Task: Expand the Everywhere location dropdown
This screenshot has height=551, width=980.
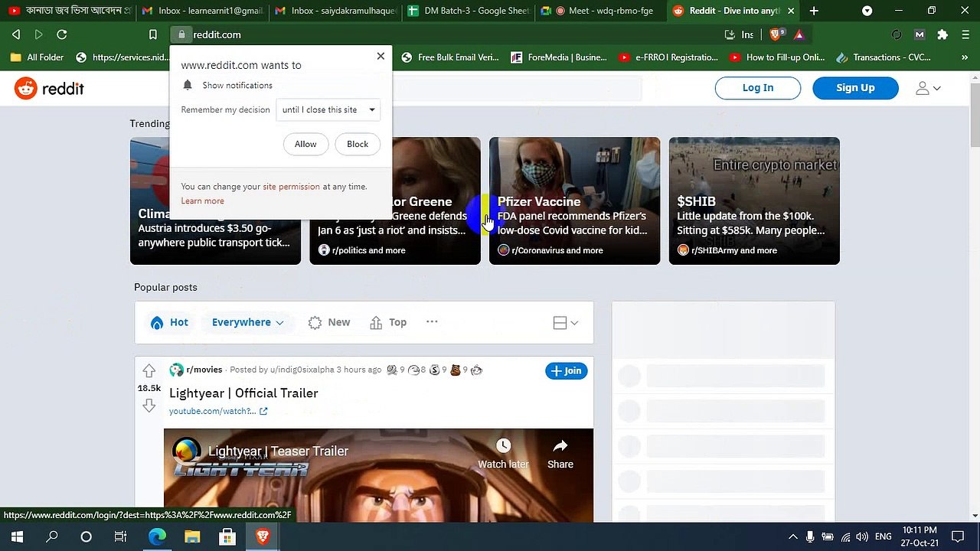Action: pos(248,322)
